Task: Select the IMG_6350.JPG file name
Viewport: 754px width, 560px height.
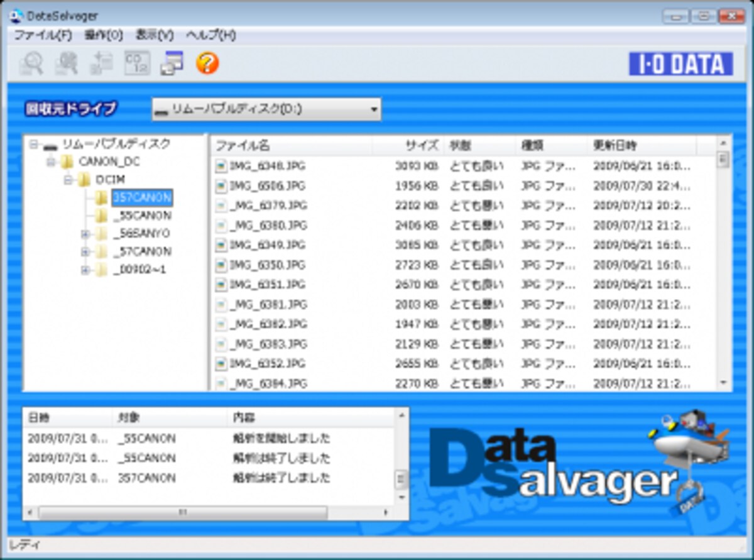Action: pyautogui.click(x=267, y=265)
